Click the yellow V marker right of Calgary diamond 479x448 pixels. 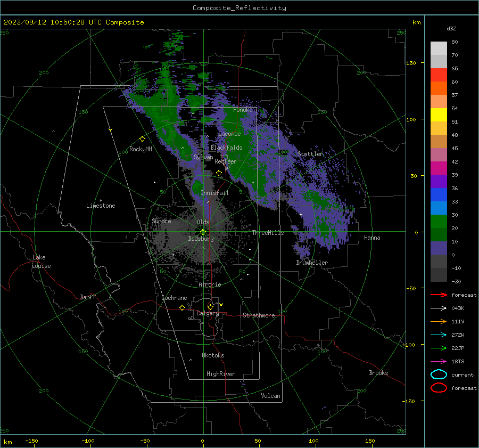(221, 305)
